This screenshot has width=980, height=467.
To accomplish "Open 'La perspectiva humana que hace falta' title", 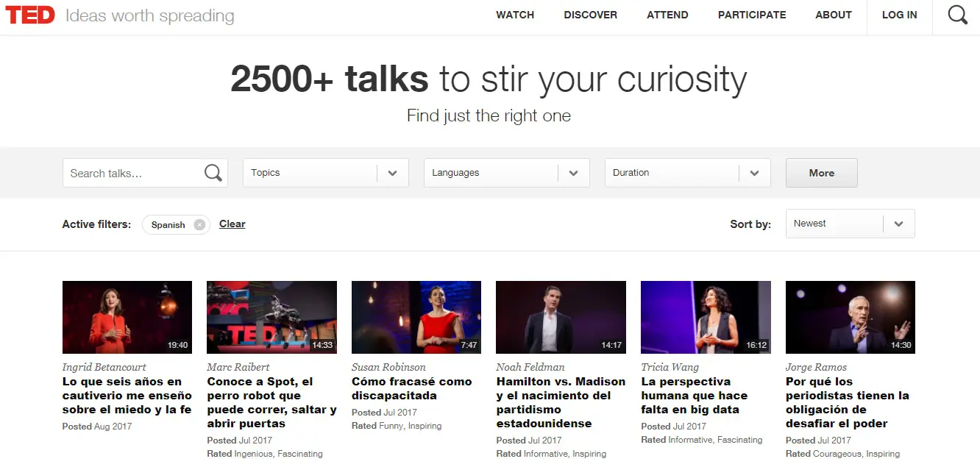I will point(695,396).
